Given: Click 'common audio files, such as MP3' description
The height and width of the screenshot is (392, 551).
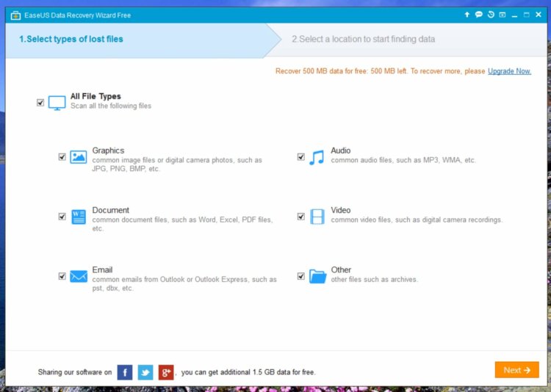Looking at the screenshot, I should [403, 160].
